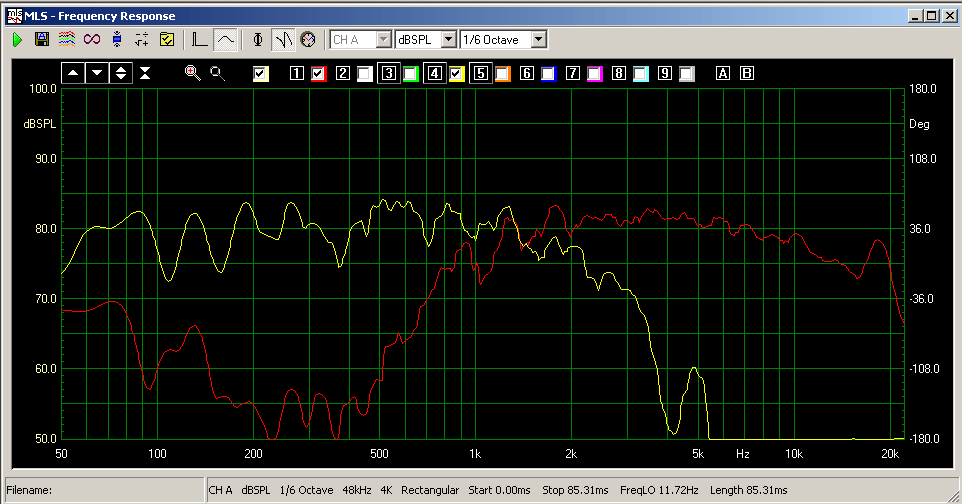Start the MLS measurement with green play button
The height and width of the screenshot is (504, 962).
click(x=17, y=40)
